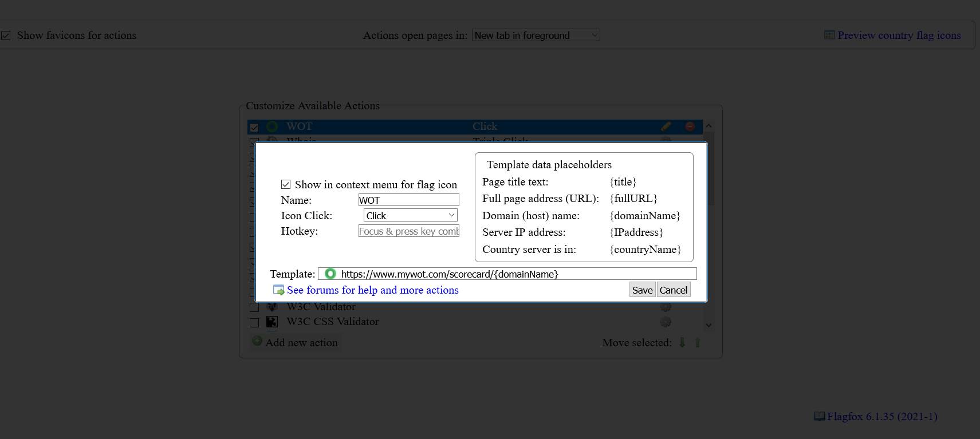Click the {title} placeholder

(623, 182)
